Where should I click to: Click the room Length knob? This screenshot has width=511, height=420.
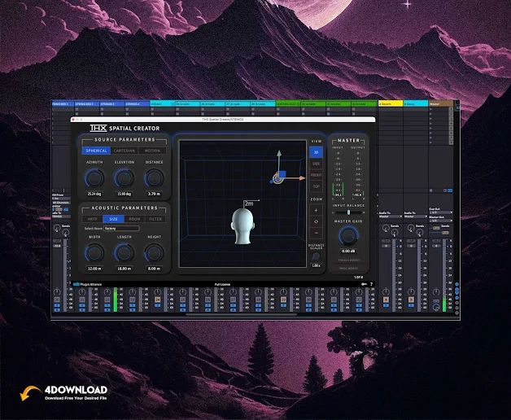point(124,252)
